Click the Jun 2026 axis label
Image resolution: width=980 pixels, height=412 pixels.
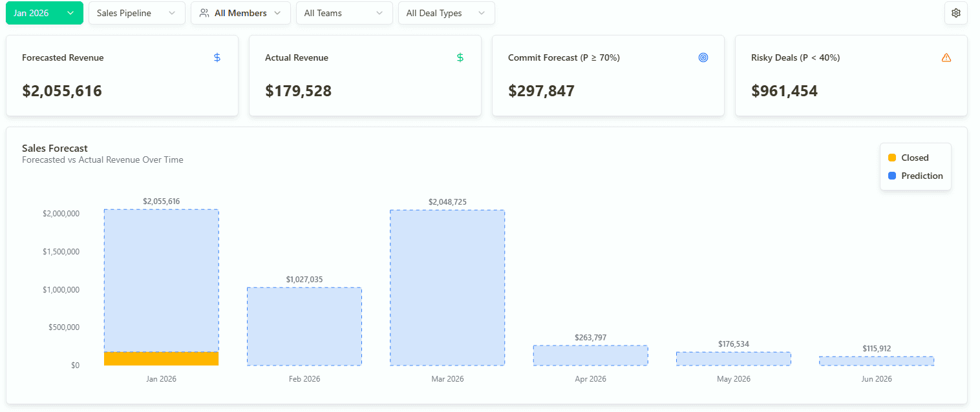[x=876, y=379]
